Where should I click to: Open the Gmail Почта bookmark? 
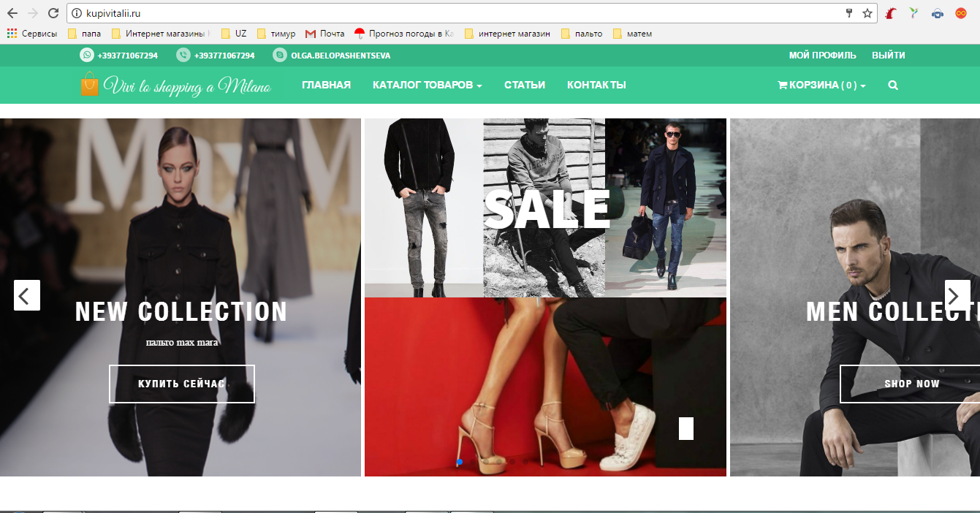324,34
